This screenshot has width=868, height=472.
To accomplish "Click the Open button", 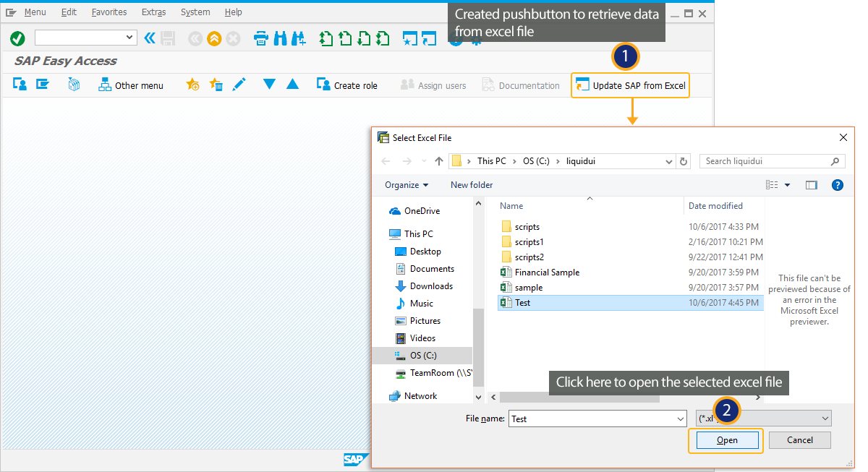I will [727, 440].
